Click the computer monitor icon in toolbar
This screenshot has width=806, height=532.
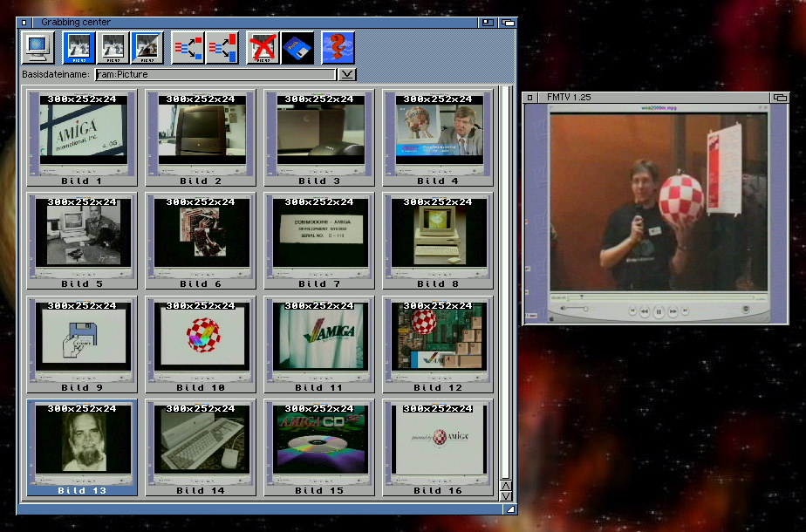38,48
